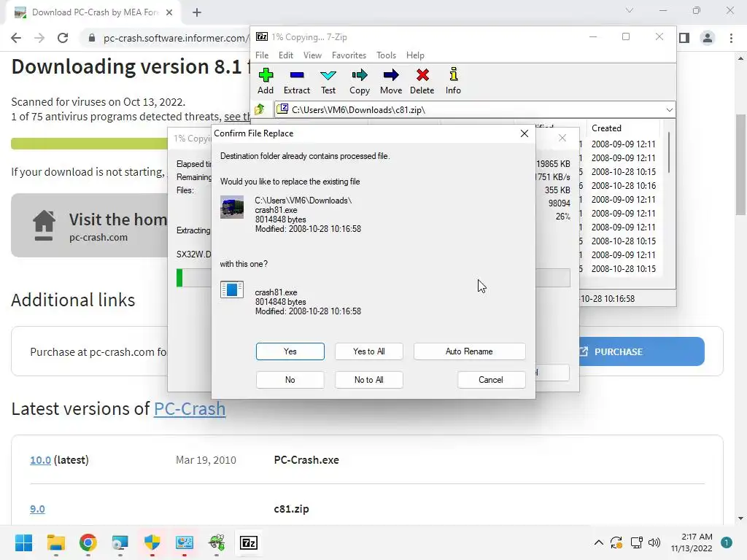The width and height of the screenshot is (747, 560).
Task: Click the page download progress bar
Action: [x=89, y=144]
